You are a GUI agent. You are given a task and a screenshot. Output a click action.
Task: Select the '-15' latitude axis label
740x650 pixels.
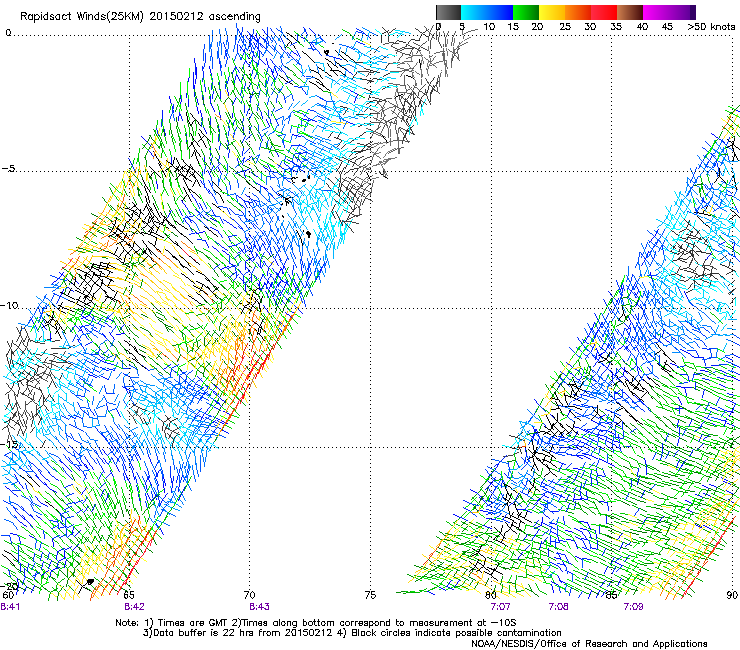9,444
